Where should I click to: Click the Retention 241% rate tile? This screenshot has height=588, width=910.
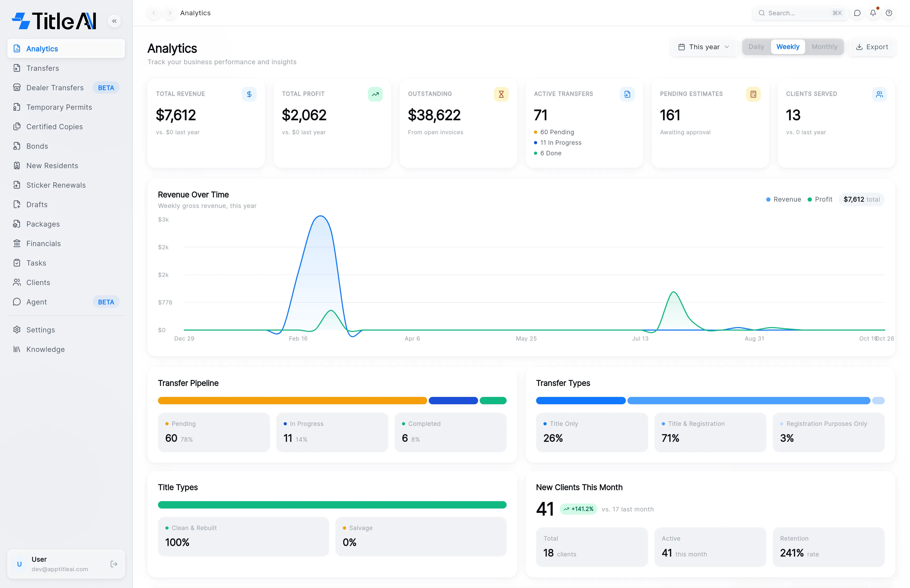pyautogui.click(x=829, y=547)
